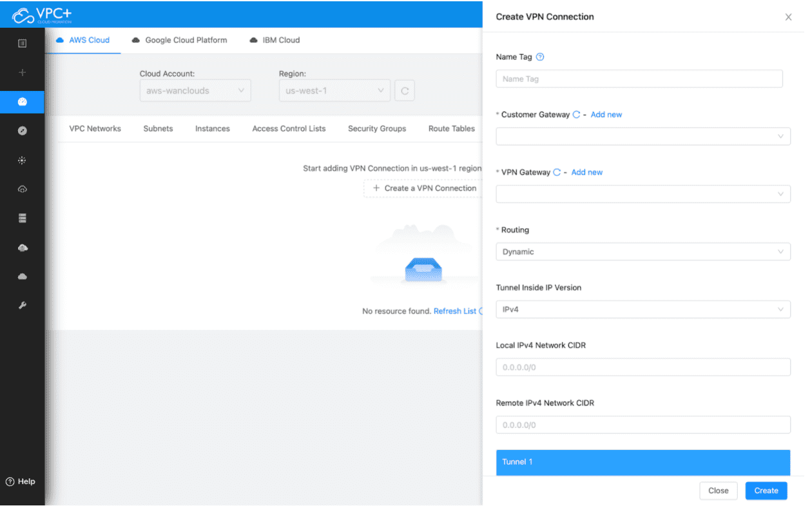The image size is (812, 508).
Task: Open the Help link in the sidebar
Action: tap(21, 482)
